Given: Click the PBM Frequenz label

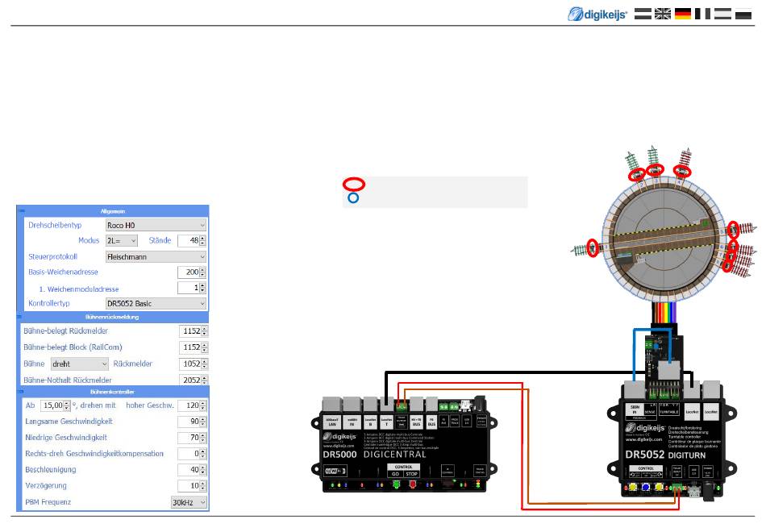Looking at the screenshot, I should tap(48, 502).
